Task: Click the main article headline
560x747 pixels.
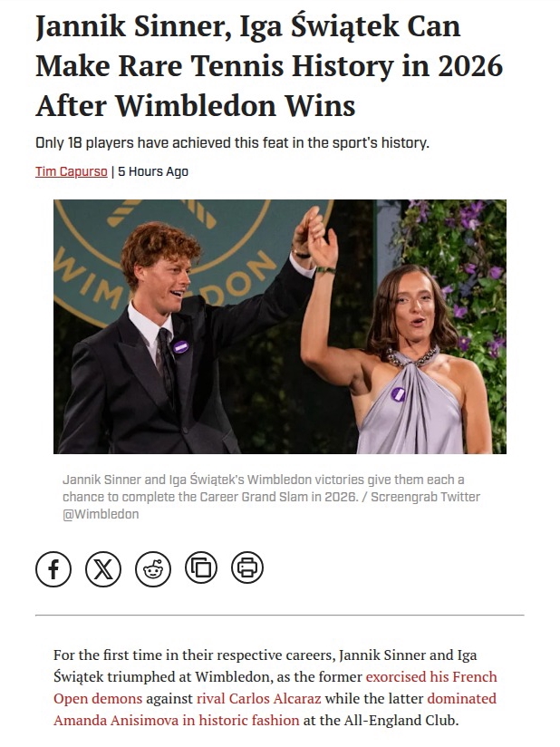Action: 269,66
